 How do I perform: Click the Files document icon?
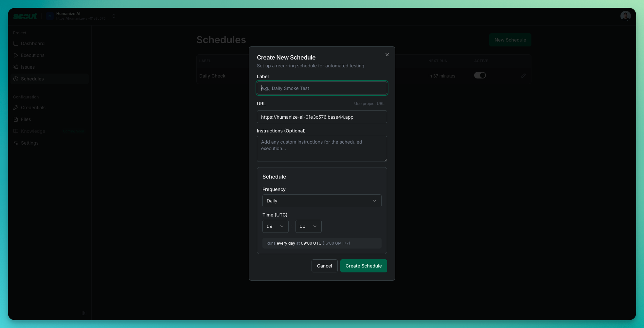(x=15, y=119)
